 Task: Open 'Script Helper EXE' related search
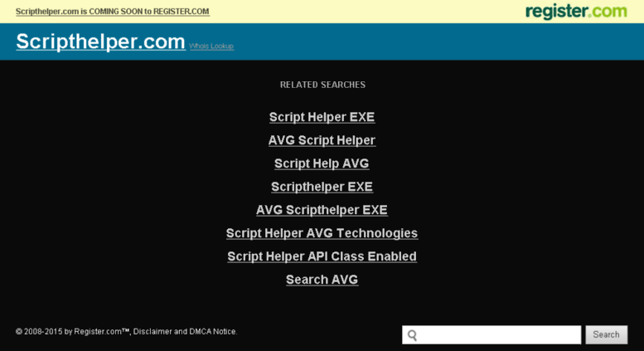click(322, 117)
